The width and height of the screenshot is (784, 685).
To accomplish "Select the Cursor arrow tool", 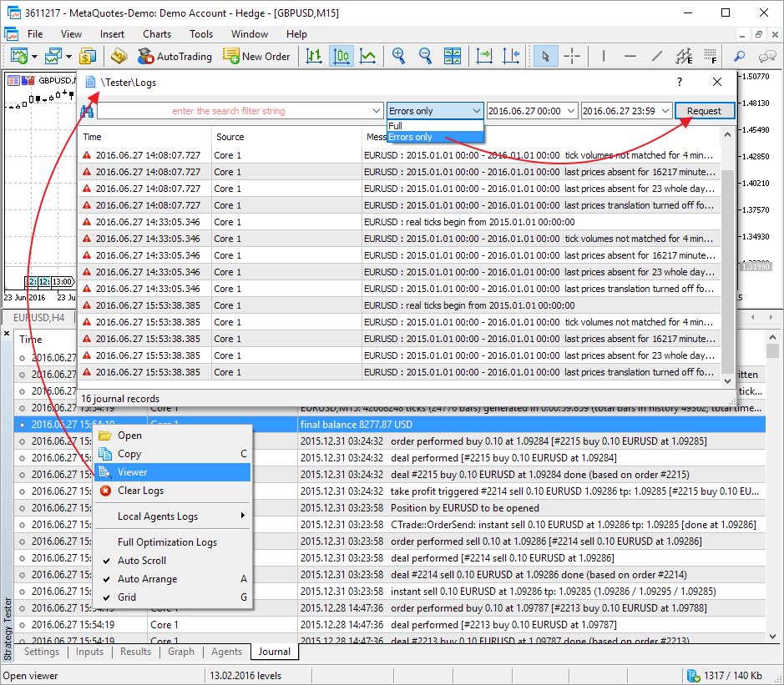I will [x=545, y=56].
